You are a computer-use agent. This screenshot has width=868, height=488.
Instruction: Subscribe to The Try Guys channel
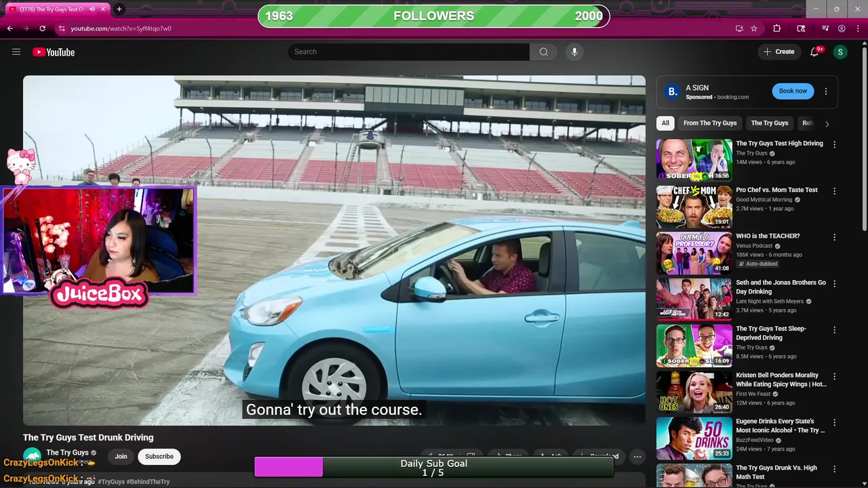[159, 456]
